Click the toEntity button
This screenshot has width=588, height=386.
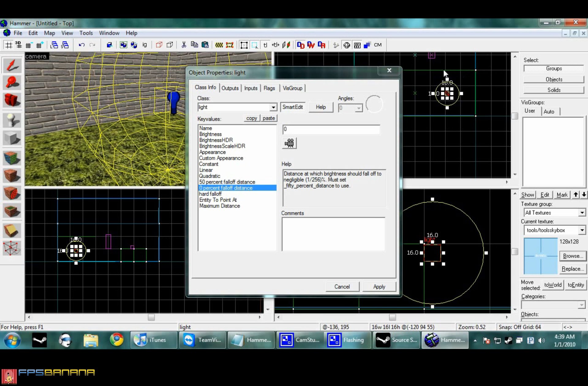576,285
